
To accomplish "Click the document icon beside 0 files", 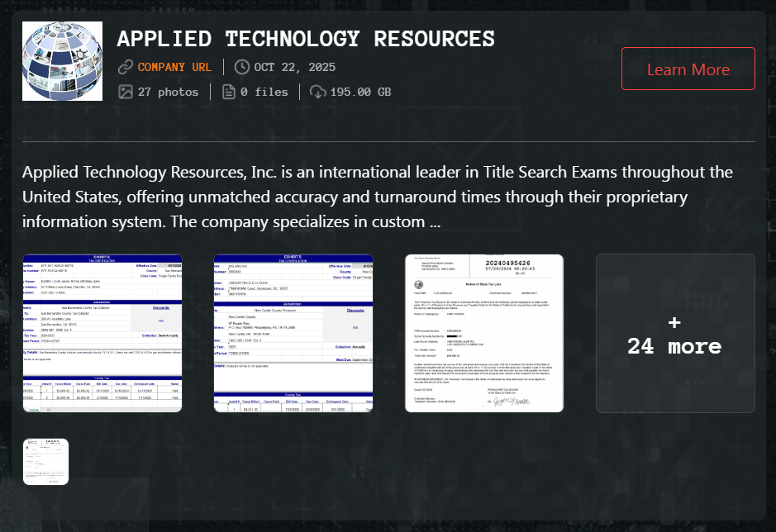I will 229,92.
